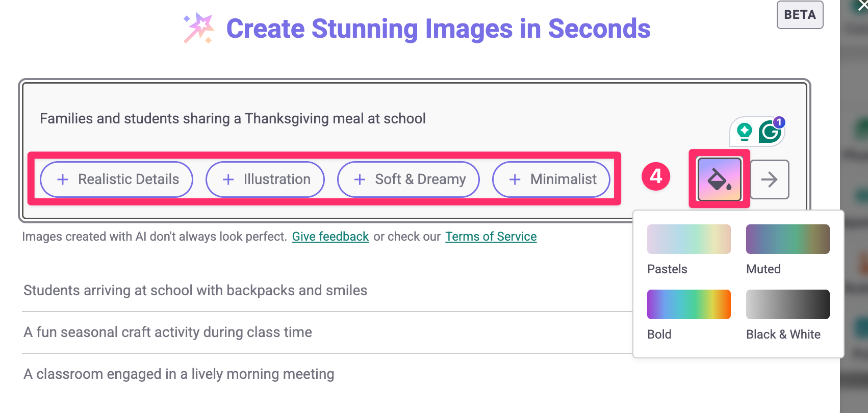868x413 pixels.
Task: Open the Give feedback link
Action: coord(330,237)
